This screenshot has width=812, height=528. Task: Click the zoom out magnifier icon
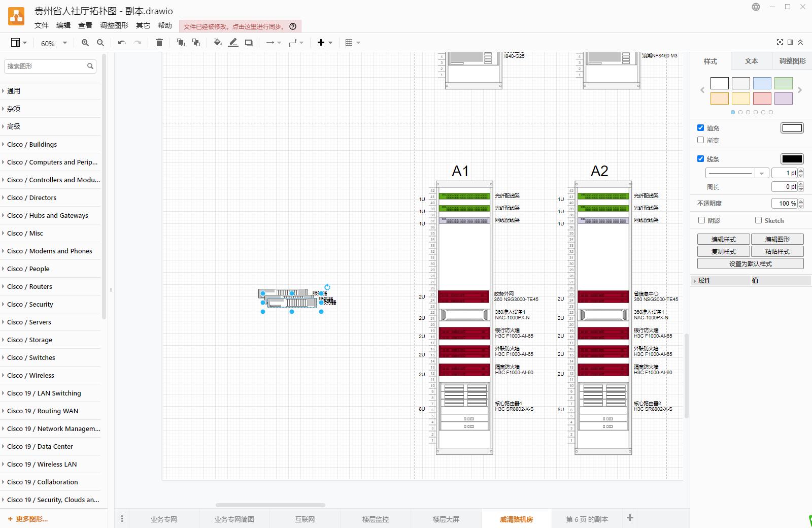coord(100,43)
